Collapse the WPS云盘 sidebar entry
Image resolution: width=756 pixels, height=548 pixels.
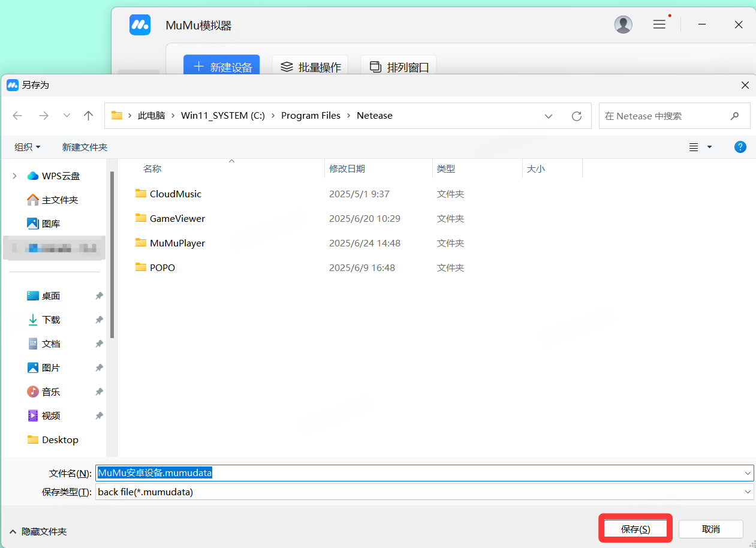point(14,175)
